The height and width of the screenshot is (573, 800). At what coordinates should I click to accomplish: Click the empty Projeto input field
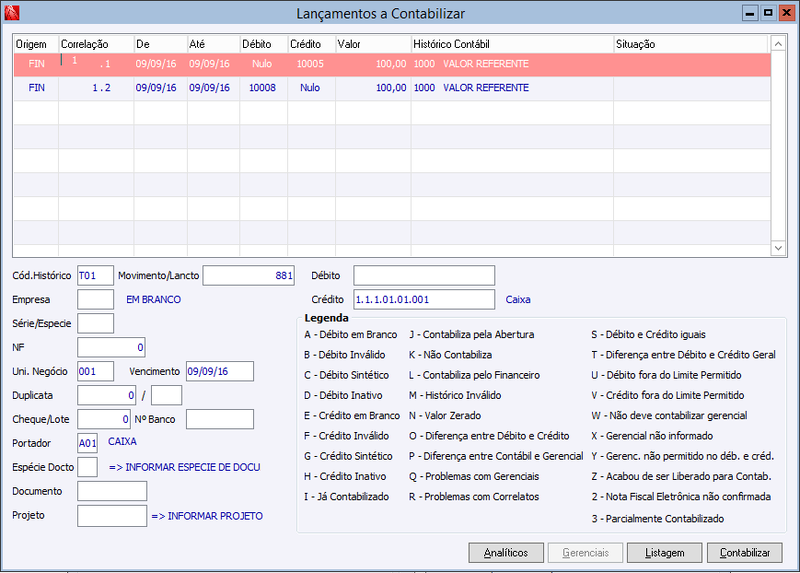(x=112, y=516)
